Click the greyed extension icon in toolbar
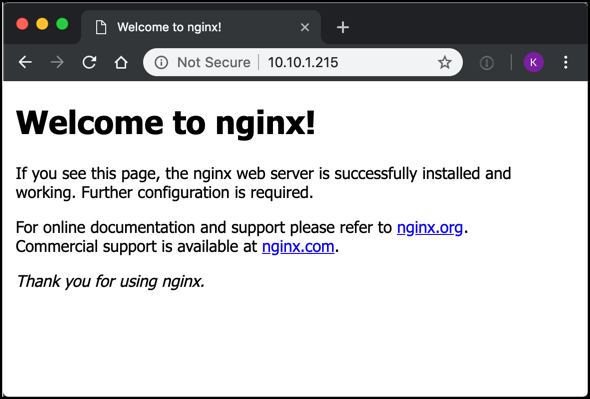Screen dimensions: 590x399 (487, 62)
